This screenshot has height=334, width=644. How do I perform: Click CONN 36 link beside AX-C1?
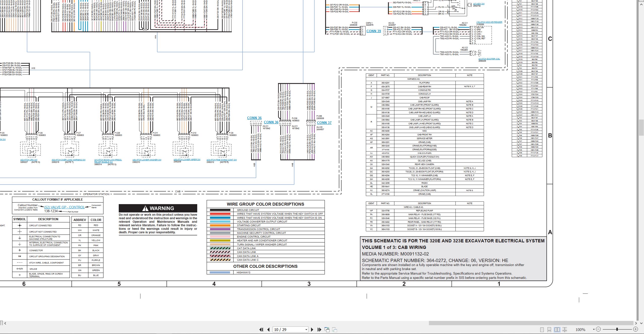[271, 122]
